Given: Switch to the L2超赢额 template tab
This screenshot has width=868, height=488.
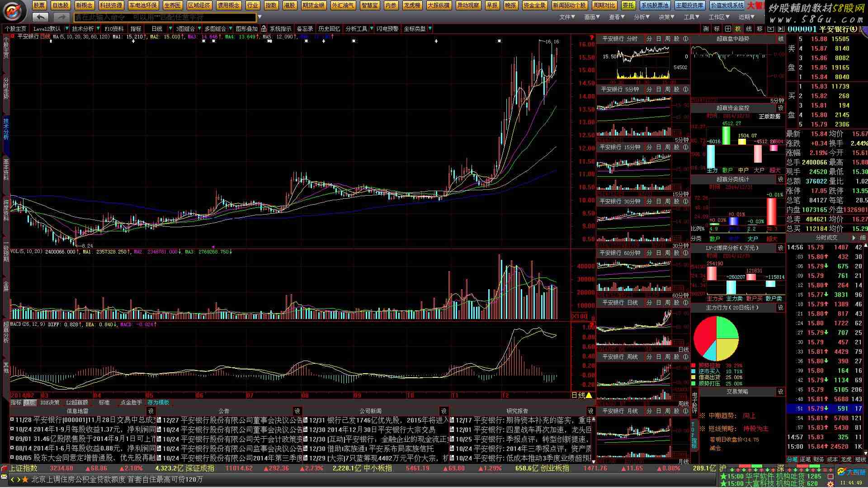Looking at the screenshot, I should pyautogui.click(x=77, y=403).
